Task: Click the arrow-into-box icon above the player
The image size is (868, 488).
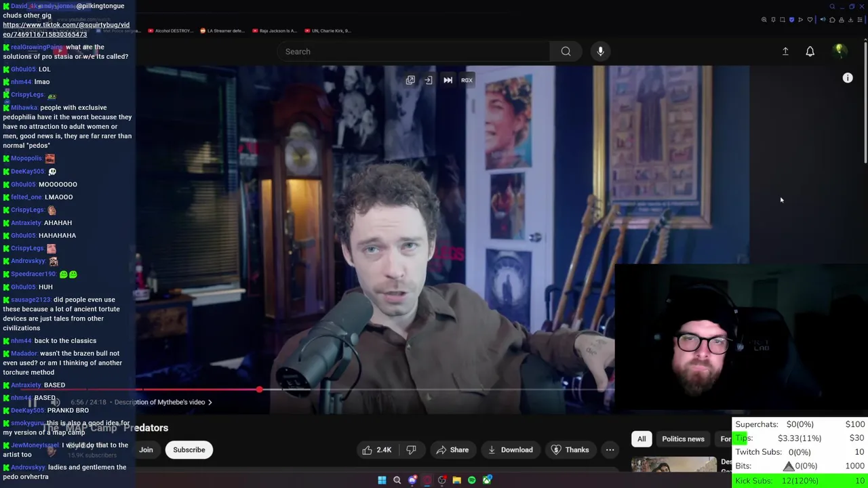Action: pyautogui.click(x=429, y=80)
